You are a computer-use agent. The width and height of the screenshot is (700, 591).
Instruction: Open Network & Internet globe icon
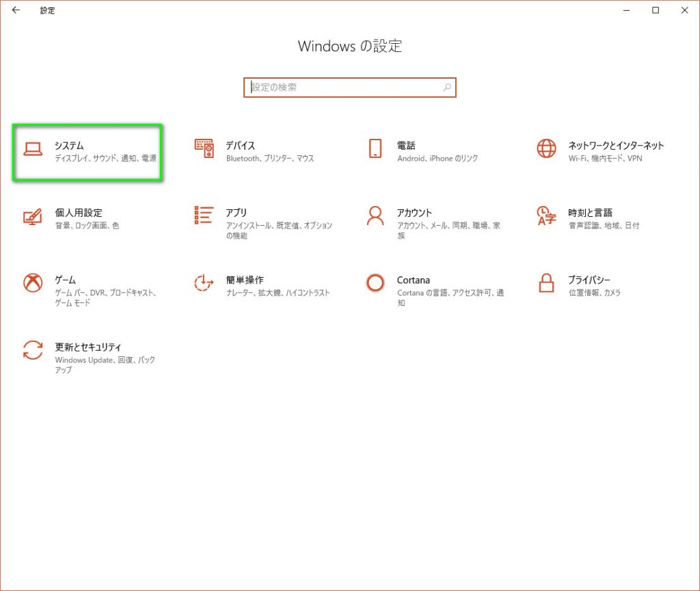coord(546,149)
